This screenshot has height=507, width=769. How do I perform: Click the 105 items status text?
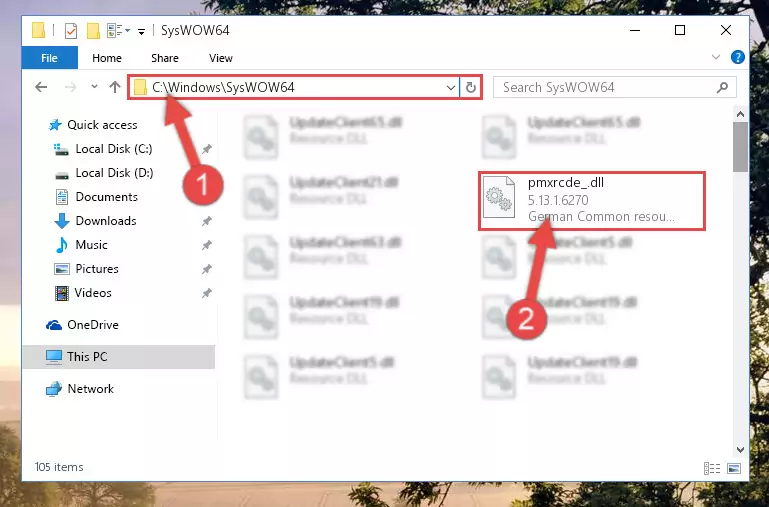coord(59,467)
